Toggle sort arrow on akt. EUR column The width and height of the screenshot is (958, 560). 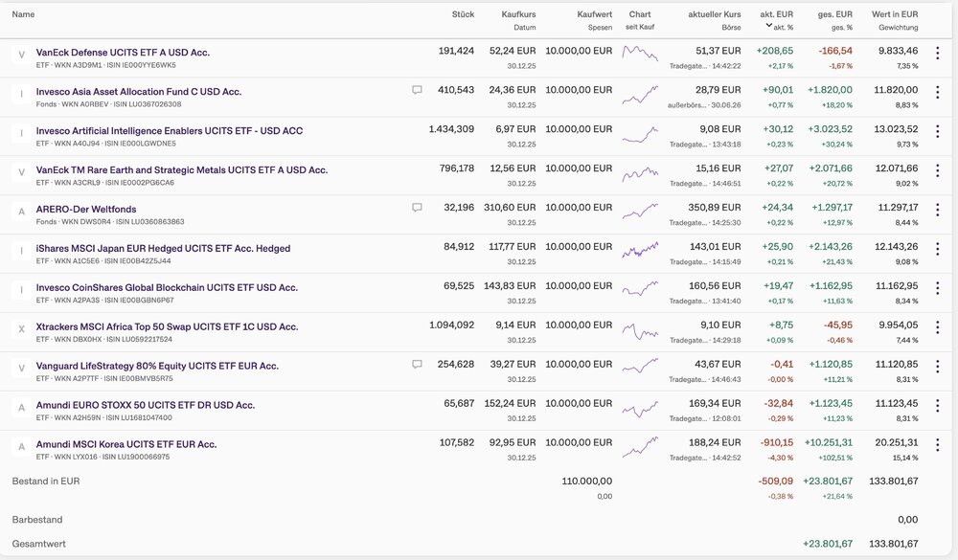click(x=768, y=26)
